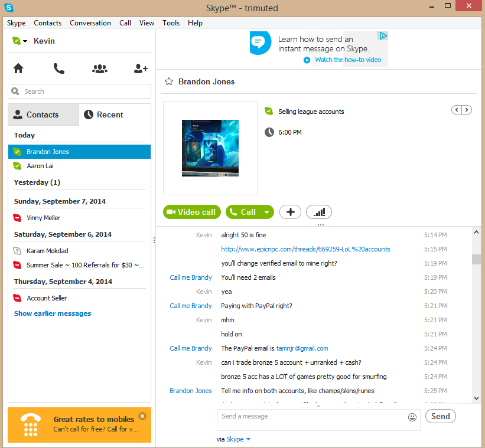This screenshot has width=485, height=448.
Task: Toggle the favorite star for Brandon Jones
Action: coord(169,81)
